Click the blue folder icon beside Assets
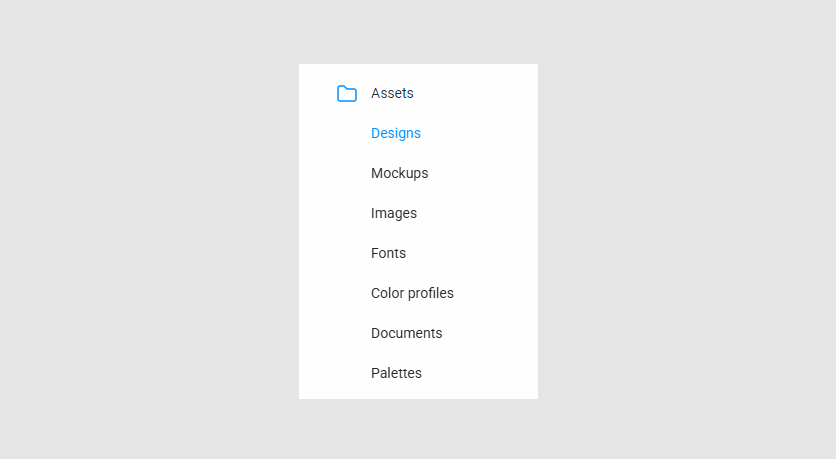Screen dimensions: 836x459 point(347,93)
